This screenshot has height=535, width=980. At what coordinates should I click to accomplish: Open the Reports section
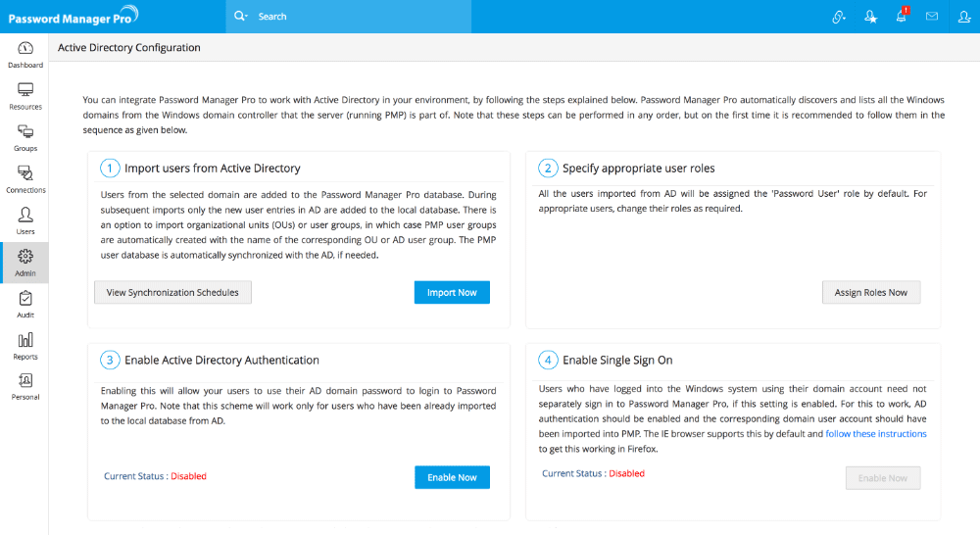24,346
